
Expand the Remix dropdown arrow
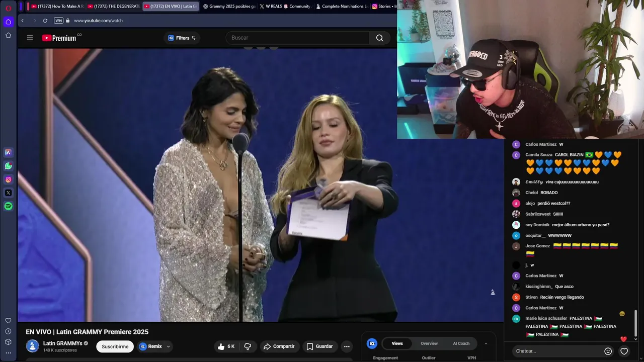(x=168, y=346)
